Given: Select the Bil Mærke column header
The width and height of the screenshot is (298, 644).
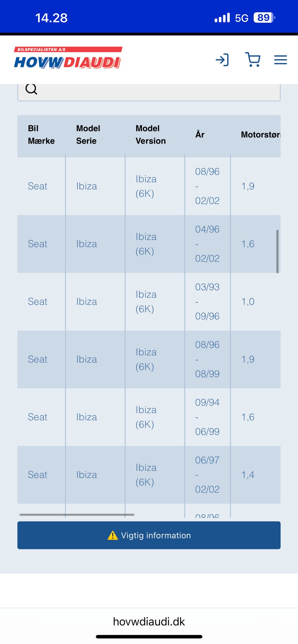Looking at the screenshot, I should point(41,135).
